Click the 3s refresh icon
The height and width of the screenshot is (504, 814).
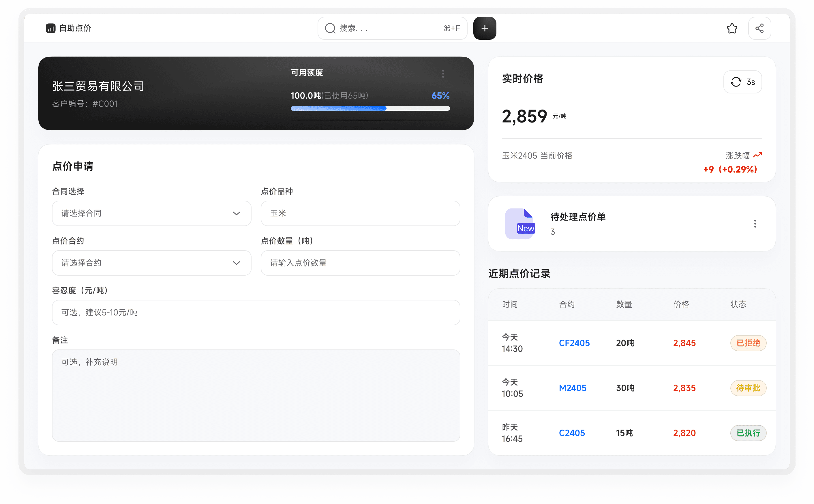(736, 82)
